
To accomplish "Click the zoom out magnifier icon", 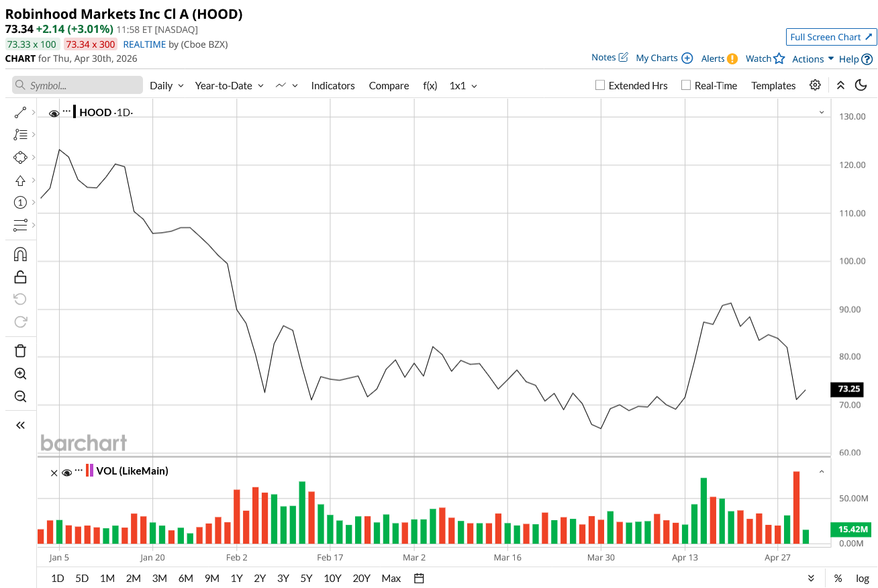I will 20,396.
